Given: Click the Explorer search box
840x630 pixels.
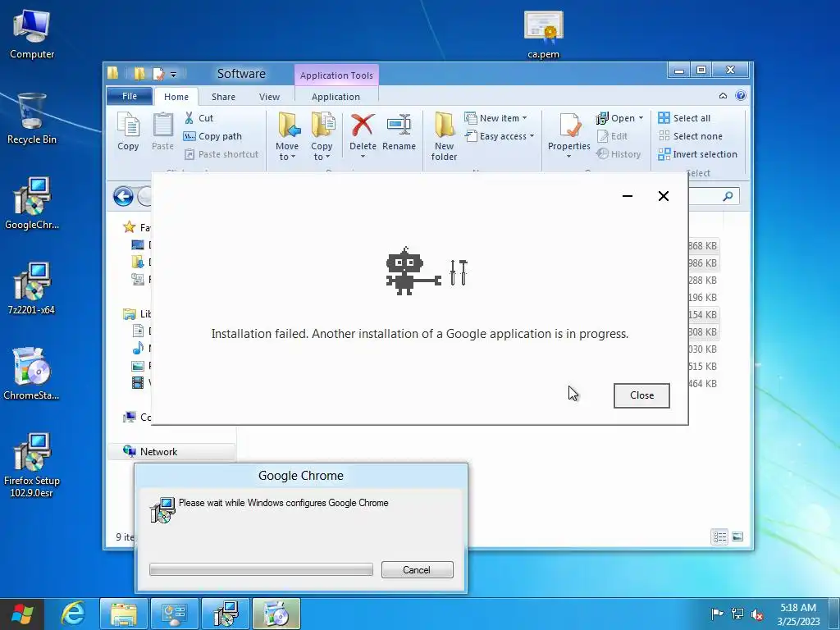Looking at the screenshot, I should (713, 197).
